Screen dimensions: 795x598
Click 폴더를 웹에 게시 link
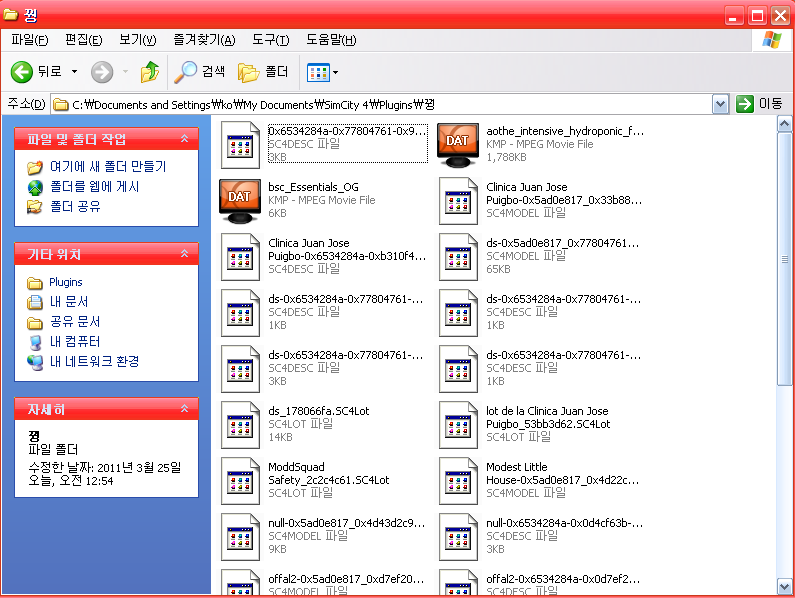coord(94,187)
